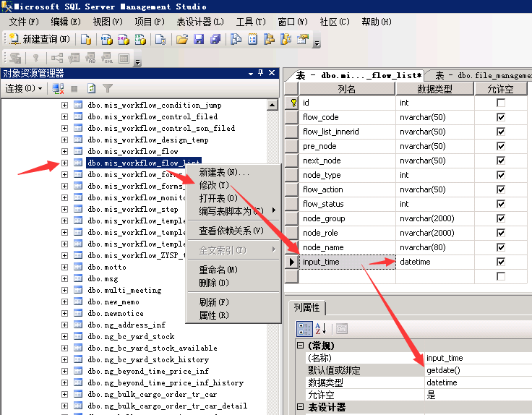The image size is (532, 415).
Task: Toggle Allow Nulls checkbox for id column
Action: 501,103
